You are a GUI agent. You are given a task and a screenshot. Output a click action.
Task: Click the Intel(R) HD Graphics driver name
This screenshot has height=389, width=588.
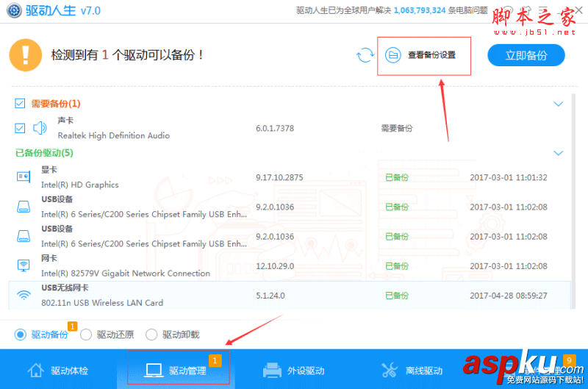click(80, 185)
